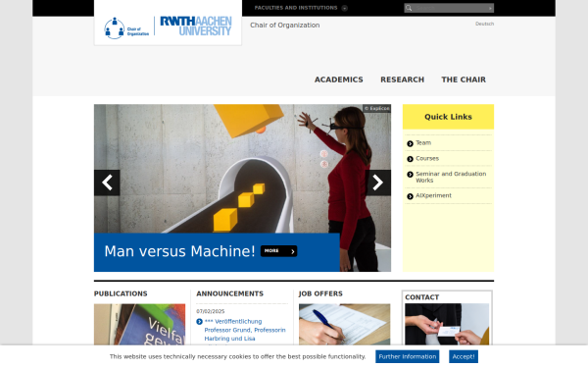Open the Research menu

click(403, 79)
